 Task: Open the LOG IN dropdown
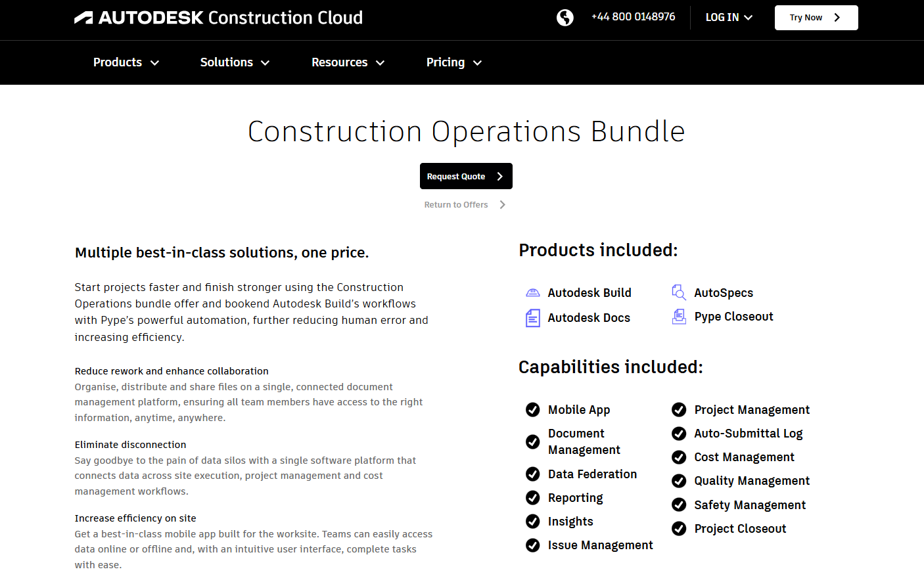point(729,18)
